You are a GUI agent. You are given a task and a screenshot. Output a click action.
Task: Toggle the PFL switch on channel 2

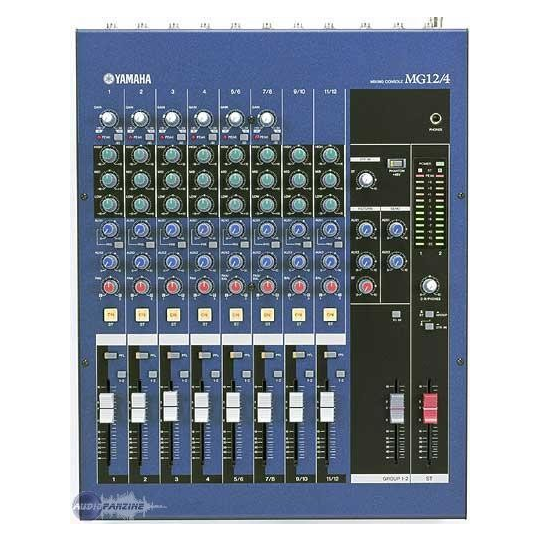tap(141, 355)
